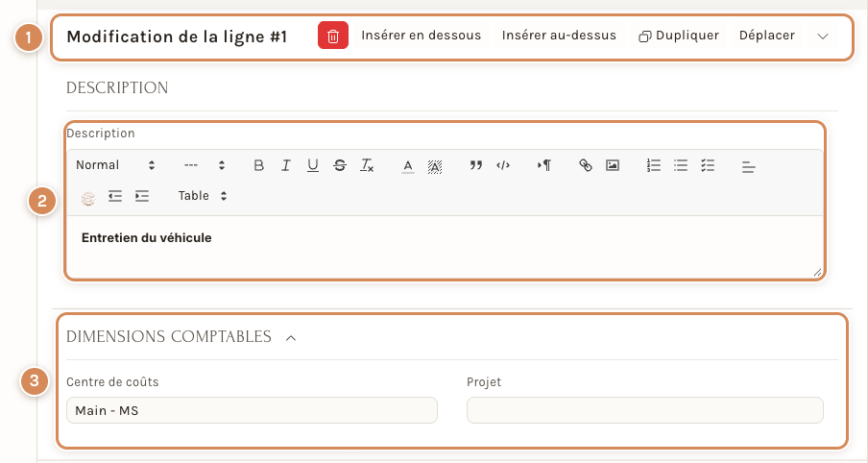This screenshot has height=463, width=868.
Task: Click the Description section heading
Action: pyautogui.click(x=117, y=87)
